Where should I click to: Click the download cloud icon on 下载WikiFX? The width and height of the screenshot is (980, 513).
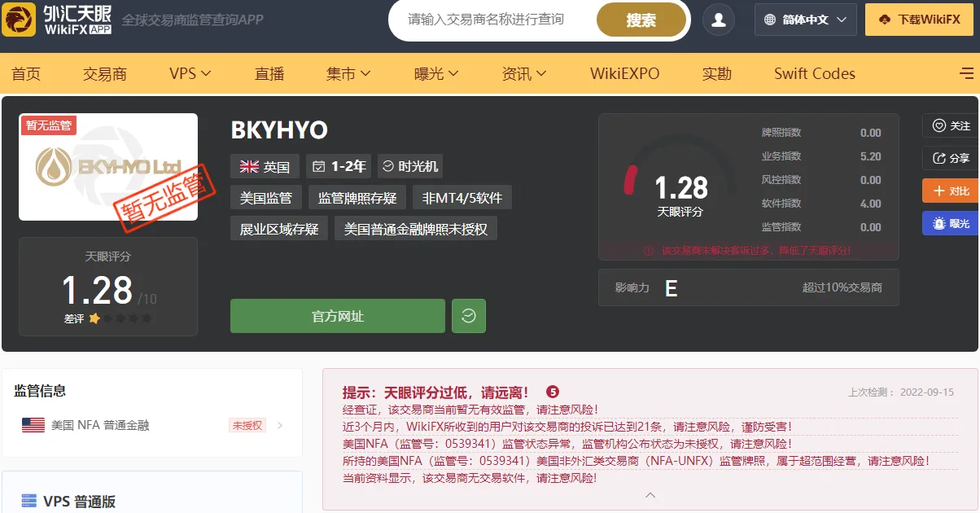click(885, 20)
